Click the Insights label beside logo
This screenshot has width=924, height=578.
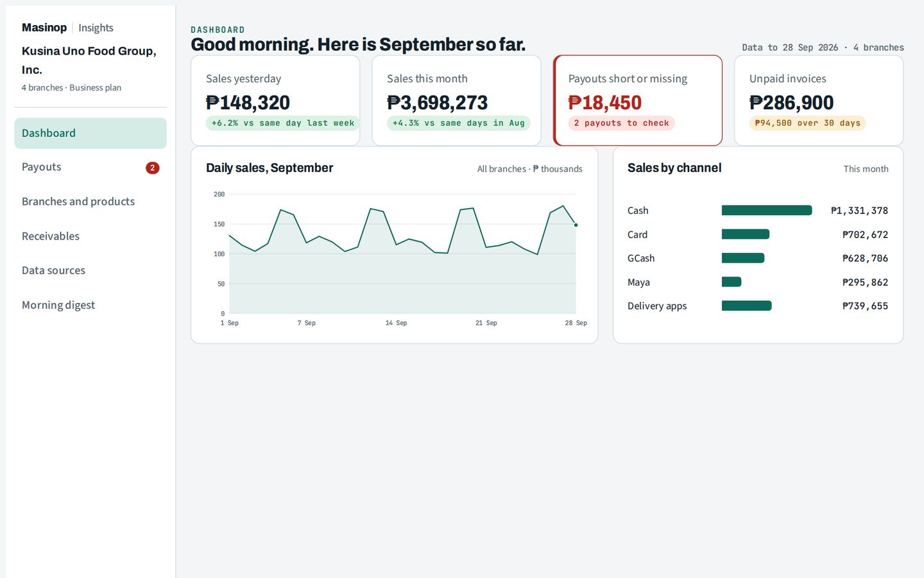(96, 28)
